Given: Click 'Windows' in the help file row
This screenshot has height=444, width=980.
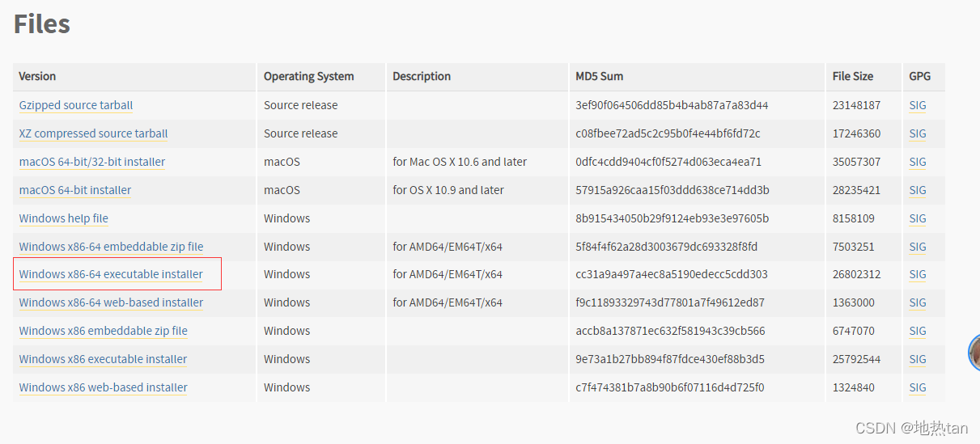Looking at the screenshot, I should [x=287, y=218].
